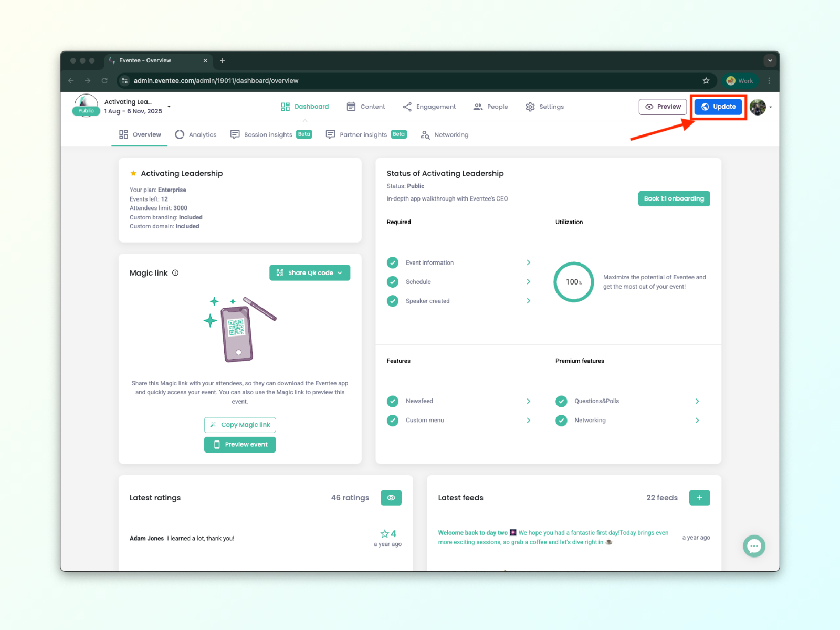Switch to the Session insights tab
Screen dimensions: 840x630
[271, 134]
